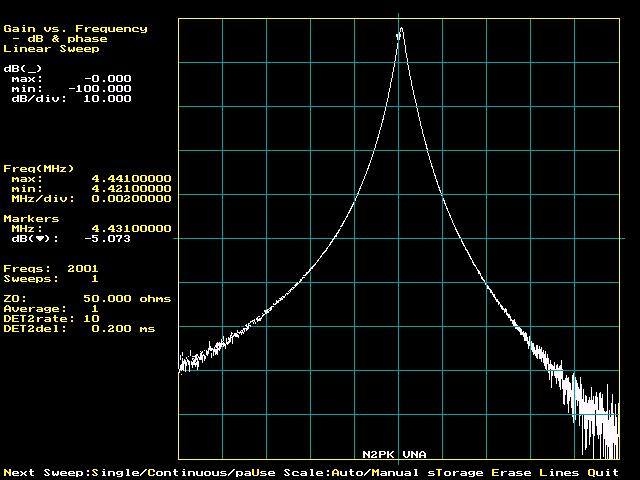The height and width of the screenshot is (480, 640).
Task: Select Single in the Next Sweep menu
Action: (115, 472)
